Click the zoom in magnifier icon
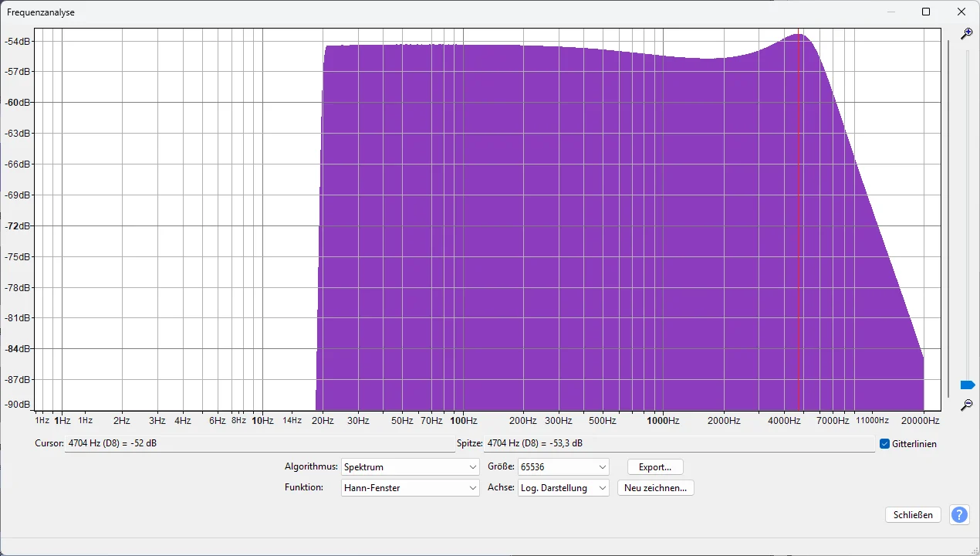This screenshot has width=980, height=556. point(966,34)
